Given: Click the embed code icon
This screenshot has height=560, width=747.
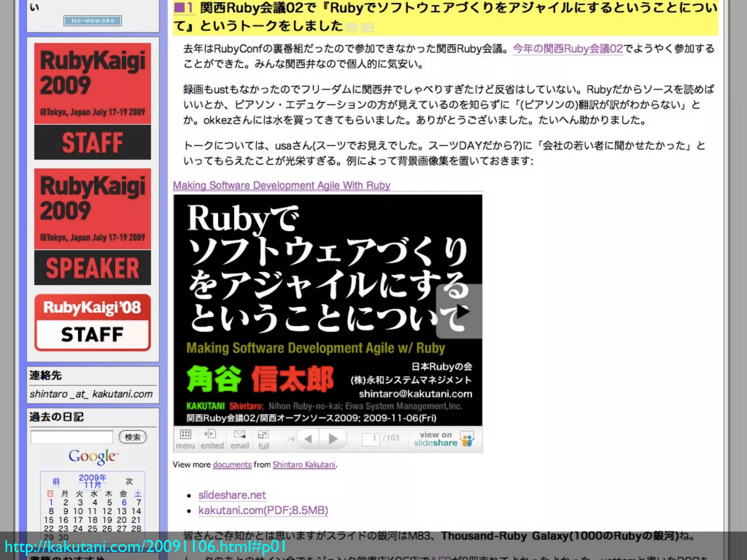Looking at the screenshot, I should pyautogui.click(x=210, y=434).
